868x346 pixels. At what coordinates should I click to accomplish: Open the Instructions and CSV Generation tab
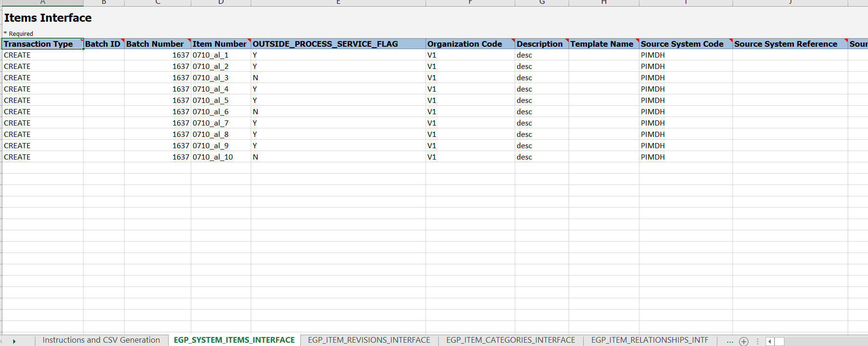click(101, 340)
